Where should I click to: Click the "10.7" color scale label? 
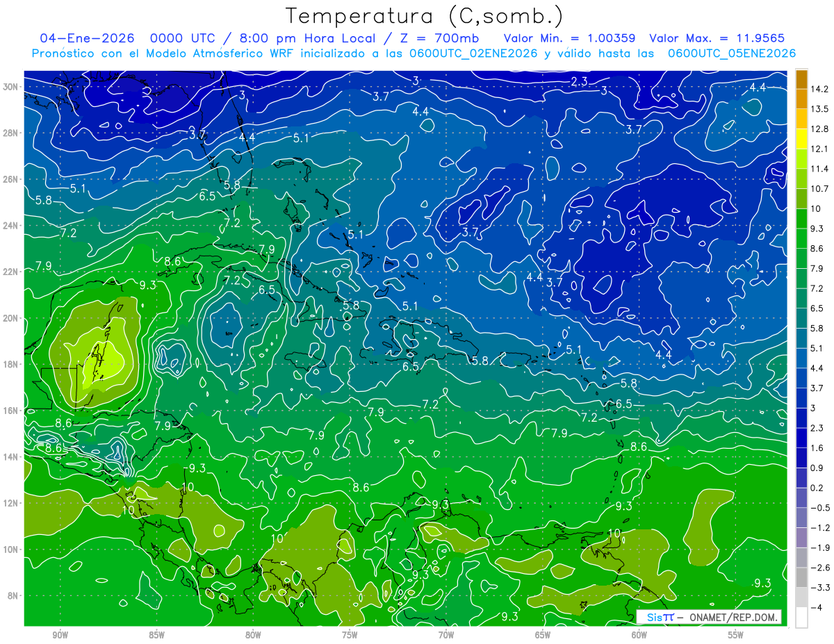(820, 189)
